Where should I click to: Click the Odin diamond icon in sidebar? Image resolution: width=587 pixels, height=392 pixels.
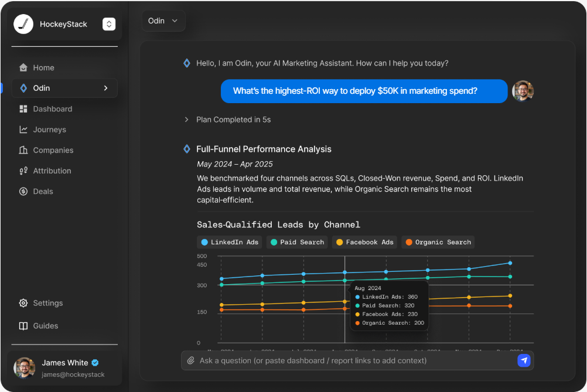pos(23,88)
